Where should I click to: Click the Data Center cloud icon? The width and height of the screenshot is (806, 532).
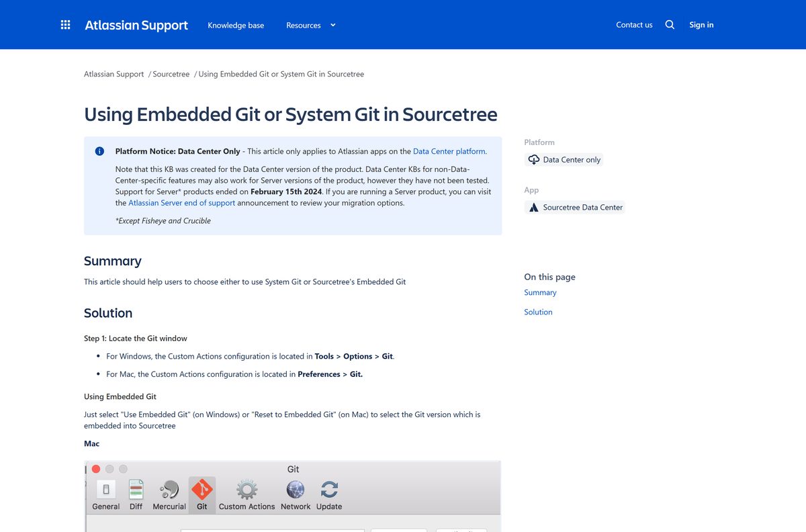coord(534,160)
